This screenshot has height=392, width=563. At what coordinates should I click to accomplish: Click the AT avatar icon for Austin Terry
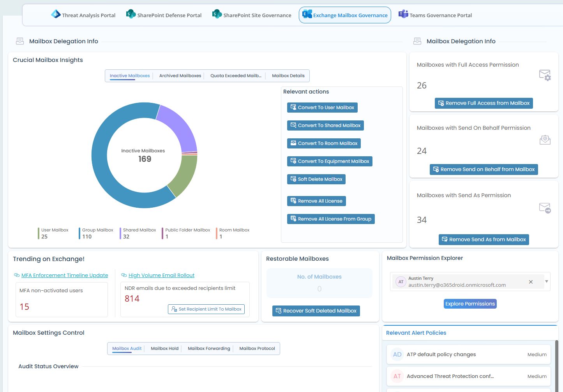pos(401,282)
